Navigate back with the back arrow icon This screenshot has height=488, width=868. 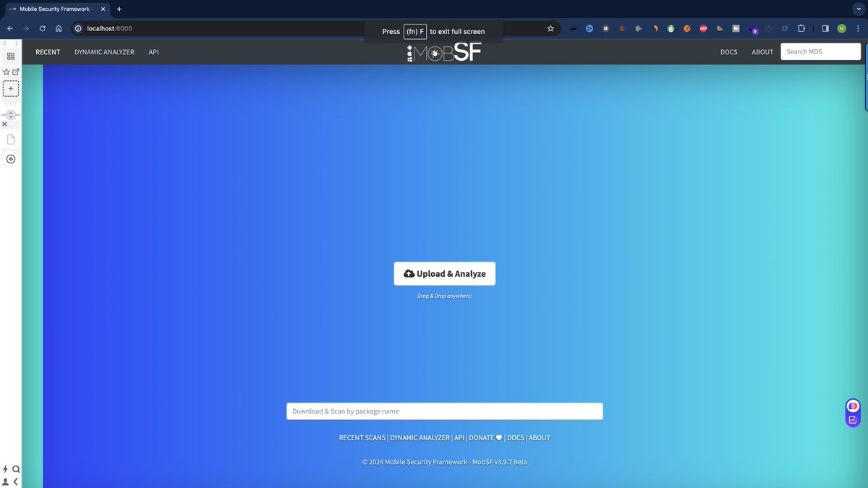coord(9,28)
